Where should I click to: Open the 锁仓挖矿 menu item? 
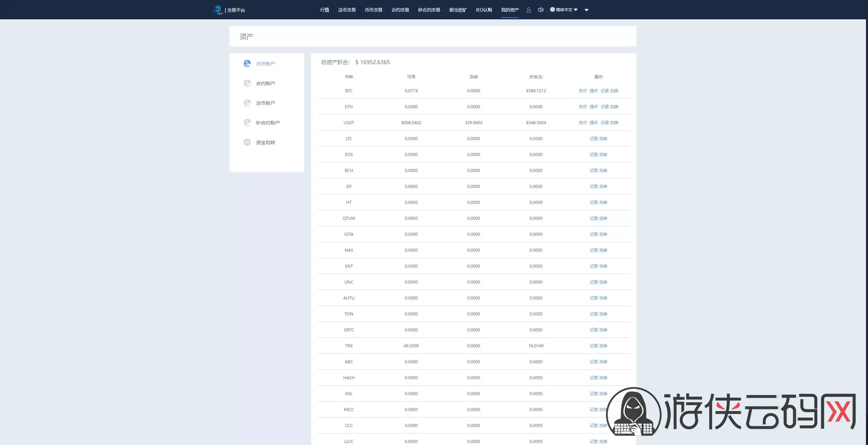tap(458, 10)
